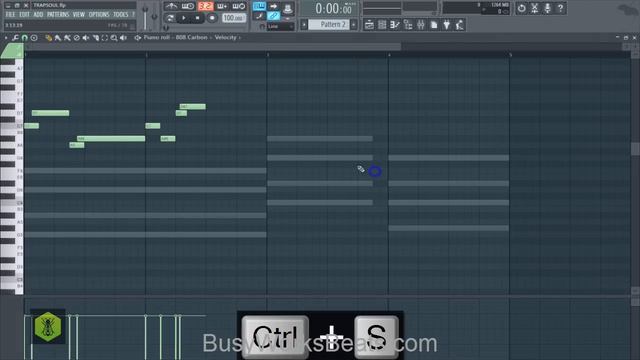Click the 808 Carbon channel name in title
Image resolution: width=640 pixels, height=360 pixels.
coord(191,38)
